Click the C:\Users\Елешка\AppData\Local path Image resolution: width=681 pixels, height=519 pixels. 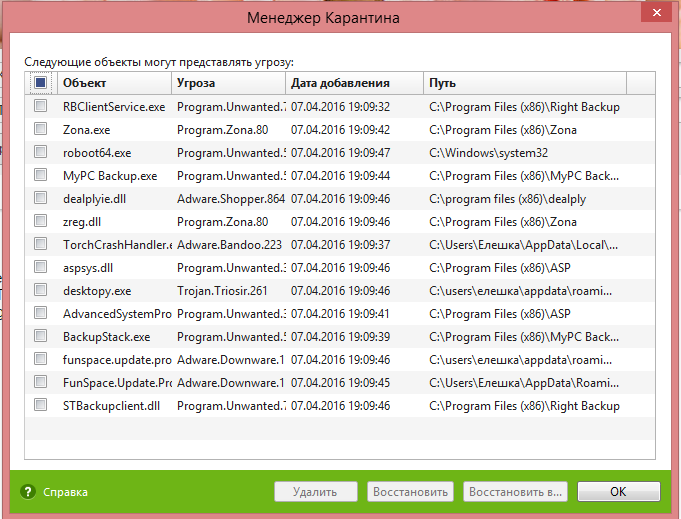click(523, 245)
